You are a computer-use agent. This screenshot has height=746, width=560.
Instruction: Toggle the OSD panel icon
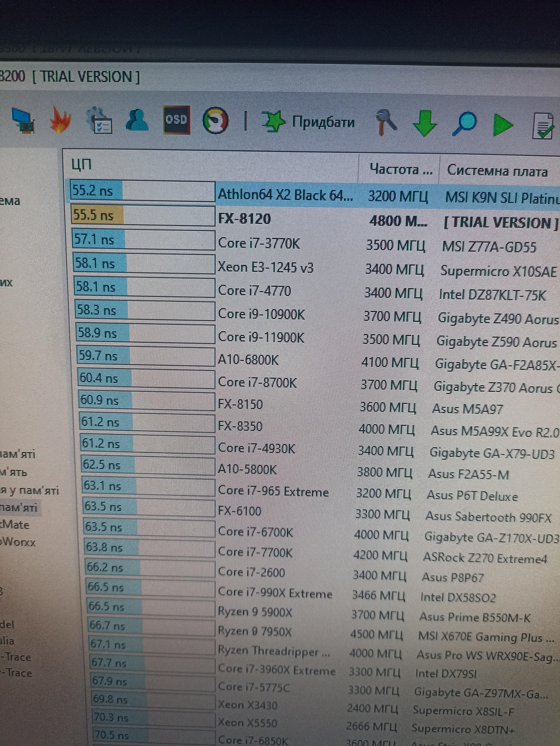click(176, 120)
